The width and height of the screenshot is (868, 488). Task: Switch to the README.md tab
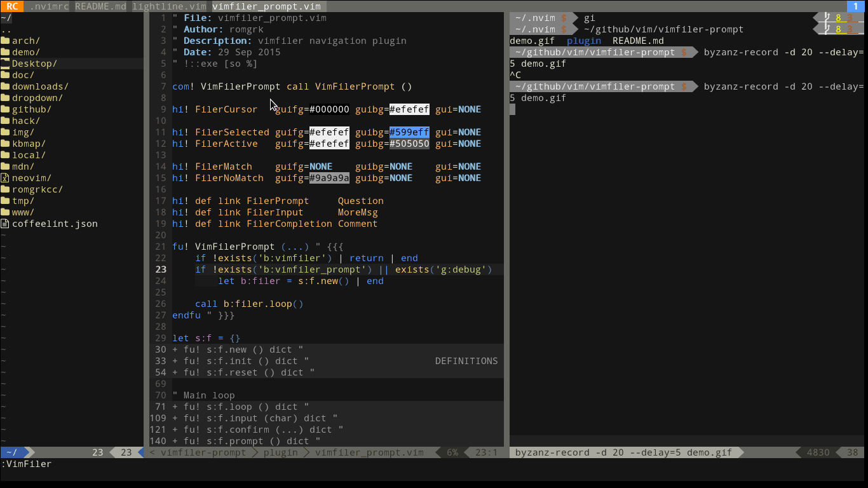100,6
